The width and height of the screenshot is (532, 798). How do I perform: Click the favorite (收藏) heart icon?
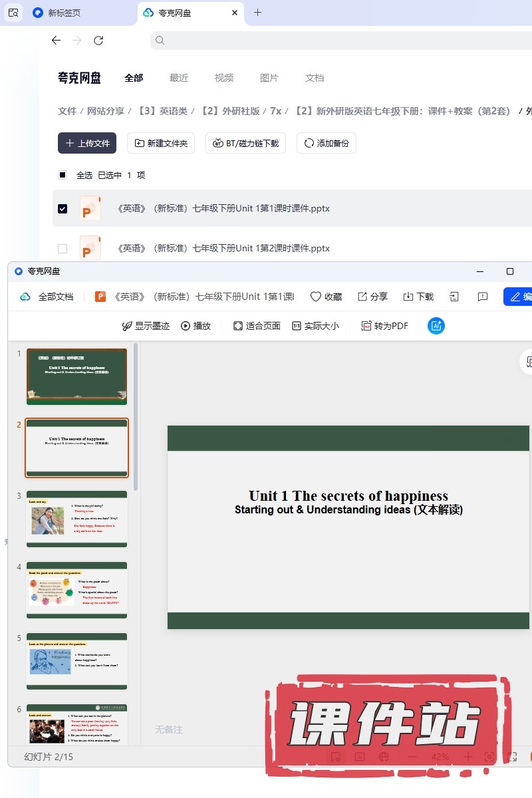[316, 297]
